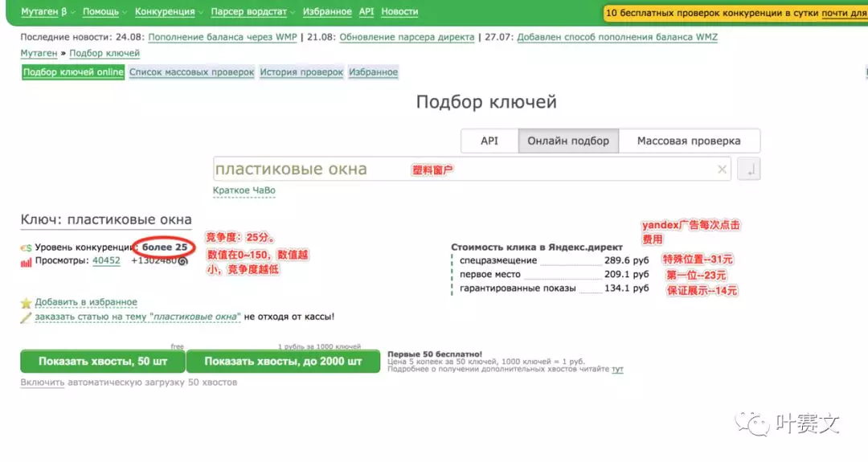Switch to История проверок tab
Image resolution: width=868 pixels, height=462 pixels.
(x=301, y=72)
